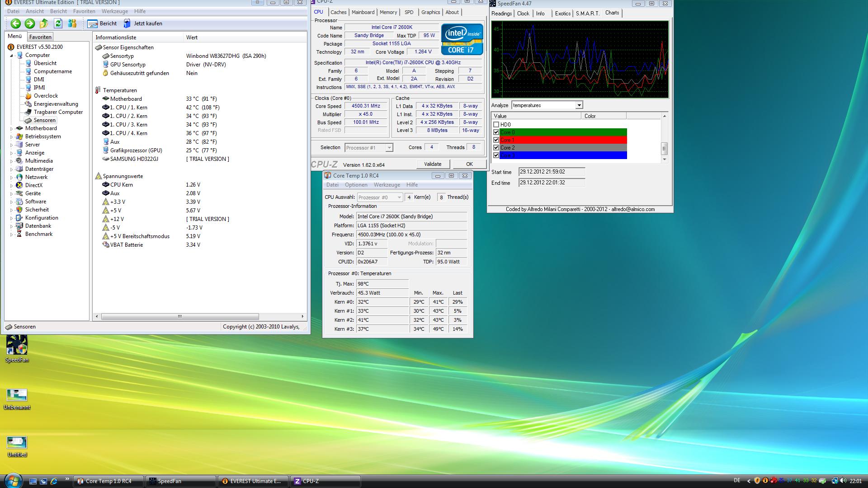
Task: Click the folder up-level icon
Action: [x=44, y=23]
